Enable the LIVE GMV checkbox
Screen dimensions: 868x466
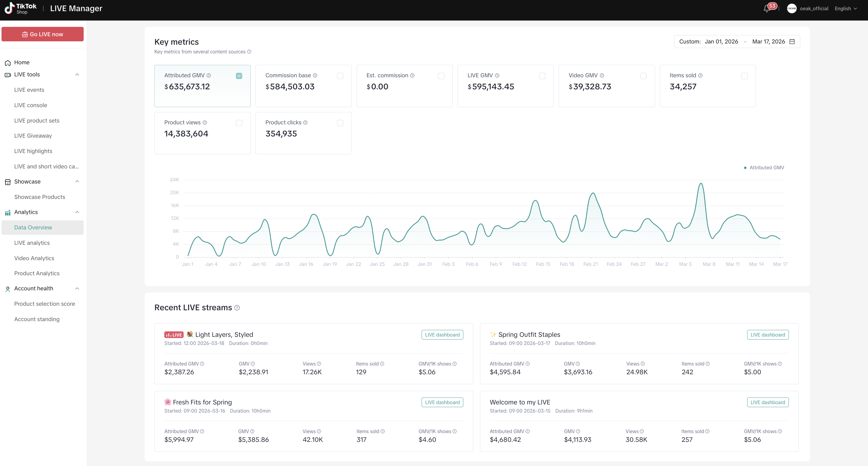(542, 76)
